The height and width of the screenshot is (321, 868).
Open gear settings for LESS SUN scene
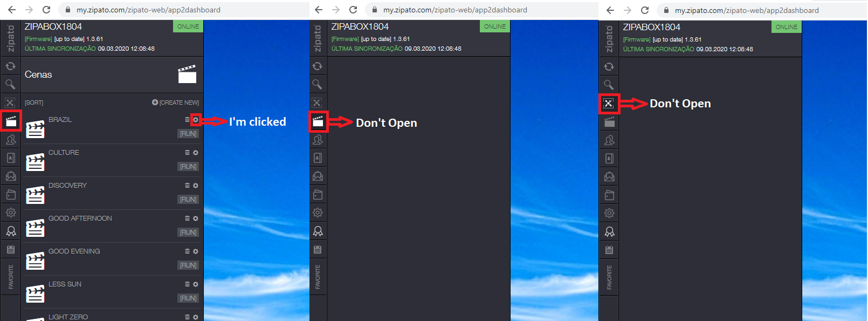(196, 284)
